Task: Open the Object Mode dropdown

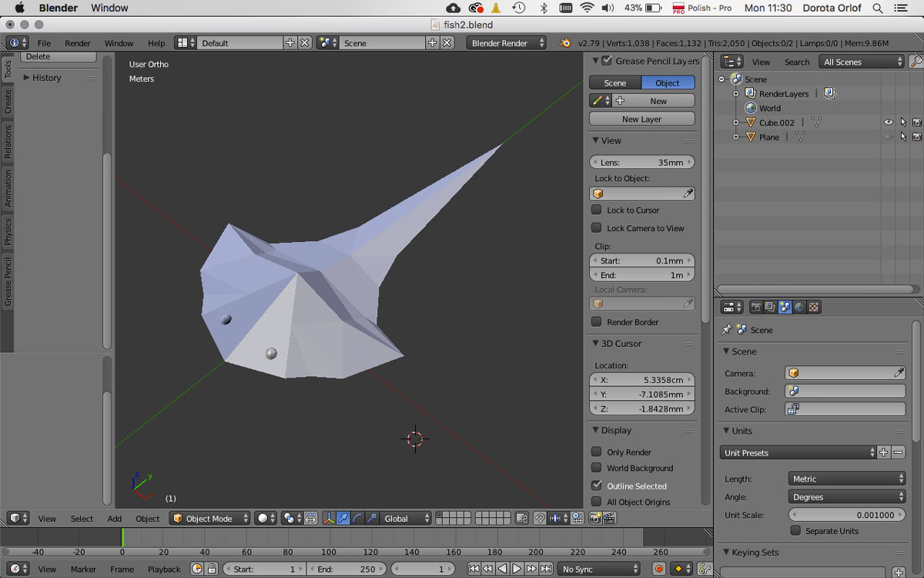Action: click(x=209, y=518)
